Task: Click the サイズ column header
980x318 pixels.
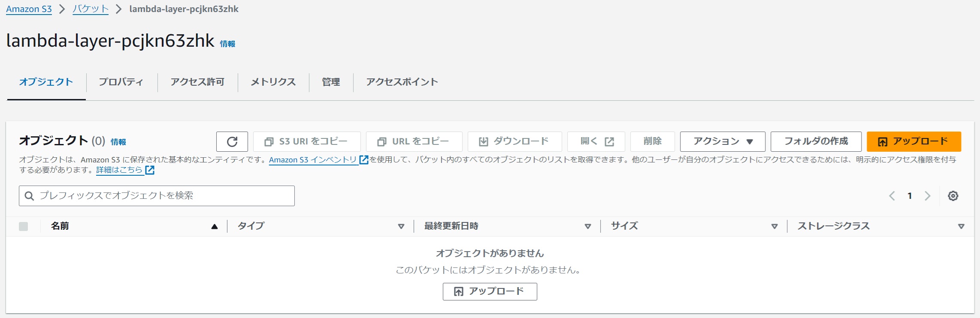Action: click(x=625, y=226)
